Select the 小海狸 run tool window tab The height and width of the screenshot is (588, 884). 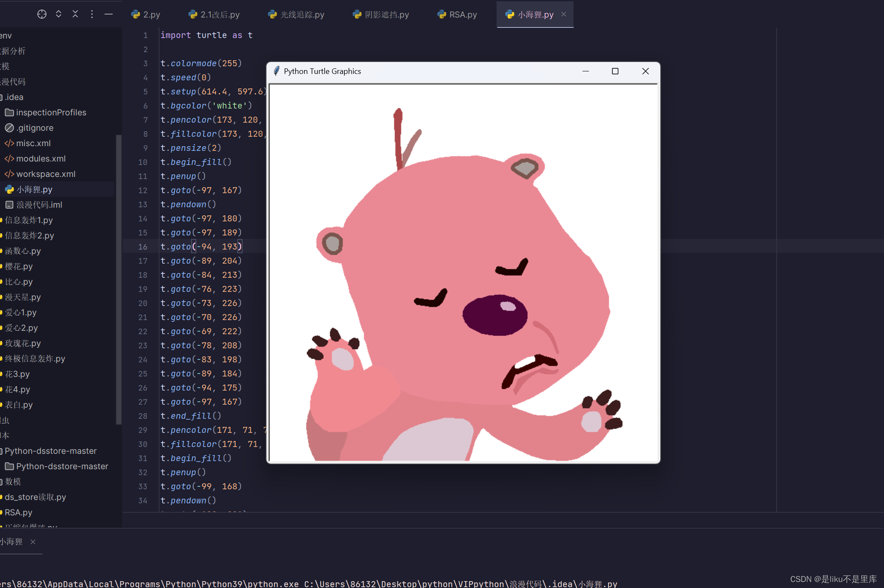click(12, 542)
